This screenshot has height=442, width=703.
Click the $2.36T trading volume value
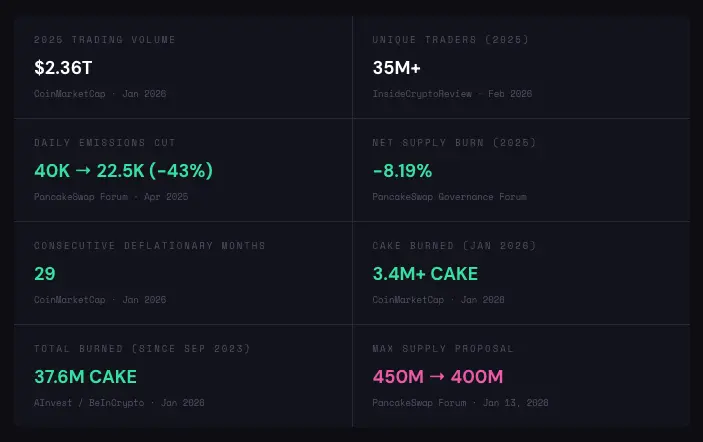[x=64, y=67]
